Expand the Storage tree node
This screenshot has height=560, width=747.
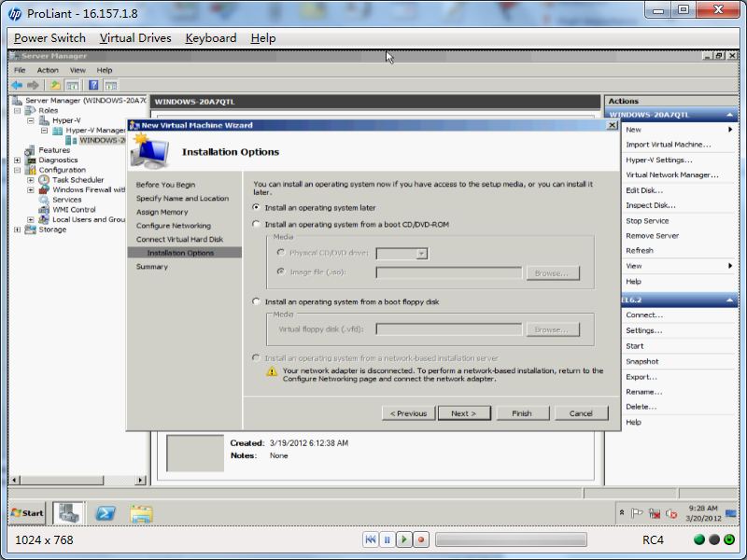pyautogui.click(x=17, y=230)
